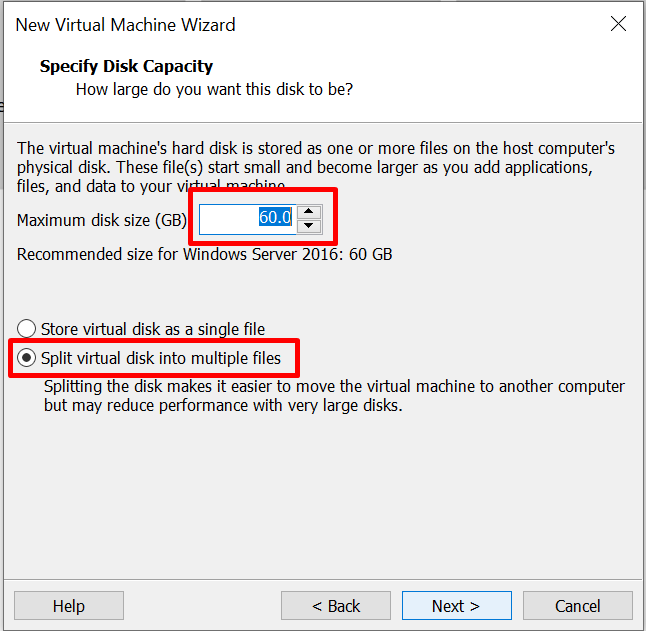This screenshot has width=646, height=631.
Task: Select the split into multiple files radio circle
Action: [27, 358]
